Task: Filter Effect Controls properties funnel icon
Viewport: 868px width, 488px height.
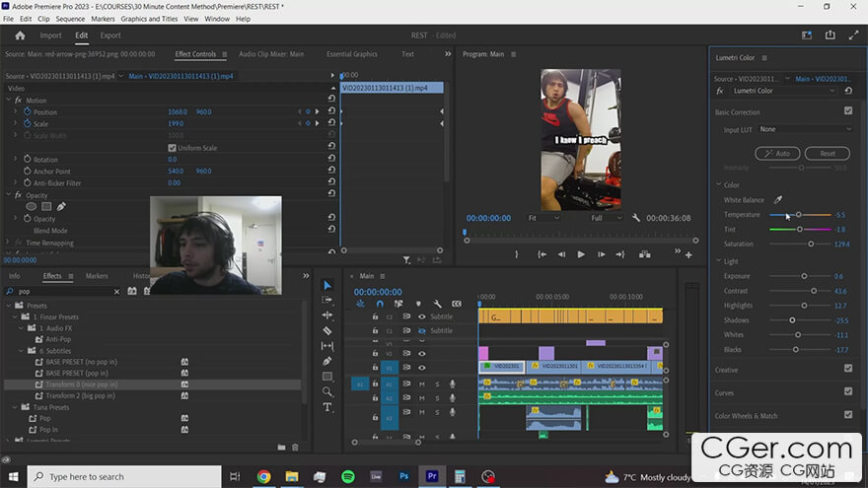Action: 406,260
